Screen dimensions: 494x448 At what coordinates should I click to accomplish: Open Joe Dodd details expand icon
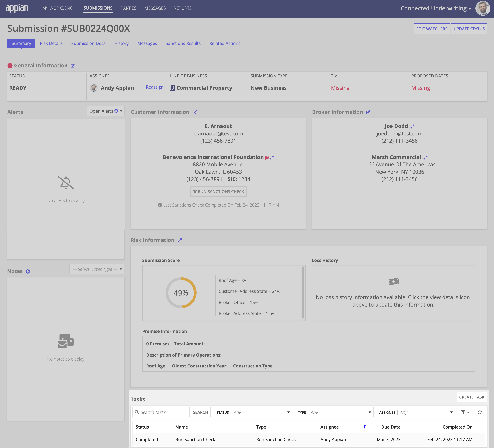412,127
